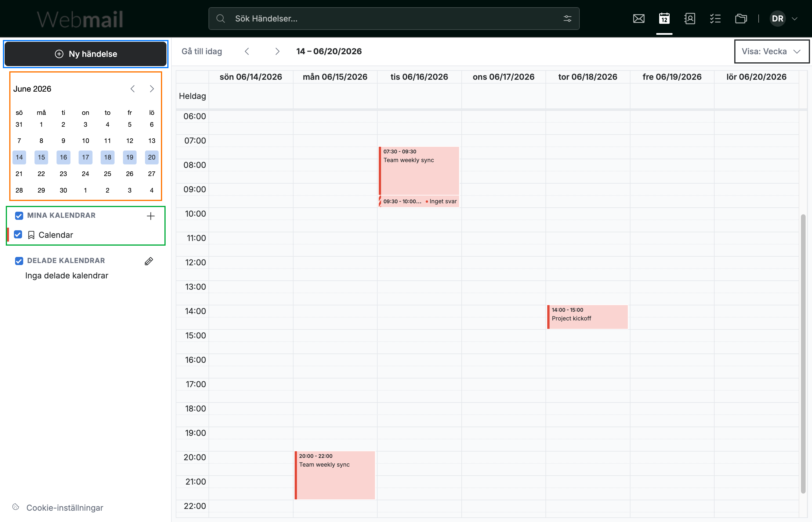
Task: Open Tuesday 07:30 Team weekly sync event
Action: [419, 171]
